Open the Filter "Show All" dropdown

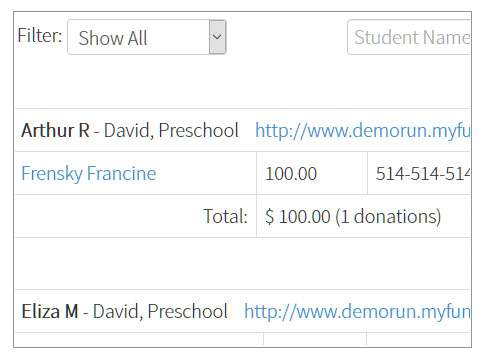click(x=147, y=37)
